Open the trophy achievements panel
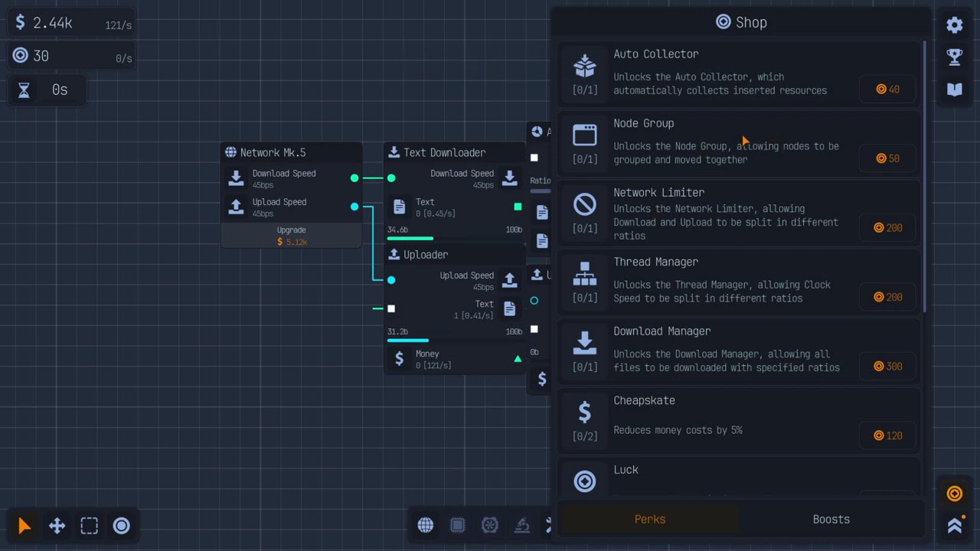980x551 pixels. 955,57
